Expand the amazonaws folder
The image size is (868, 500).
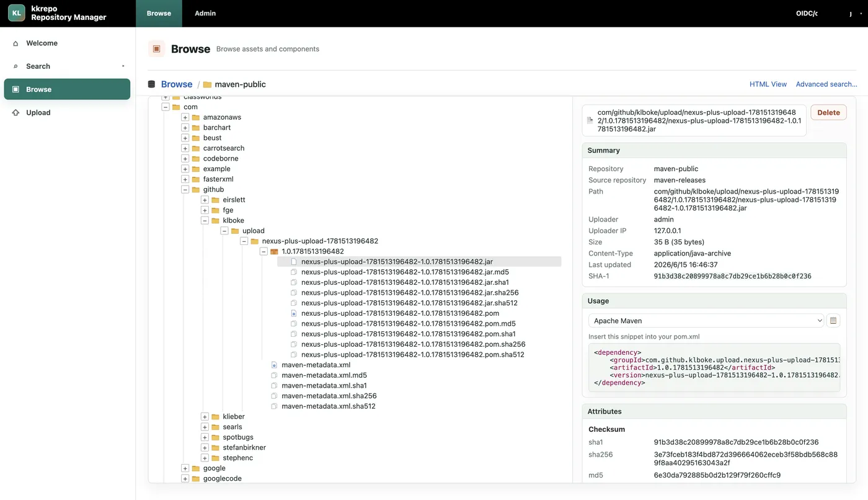coord(185,117)
